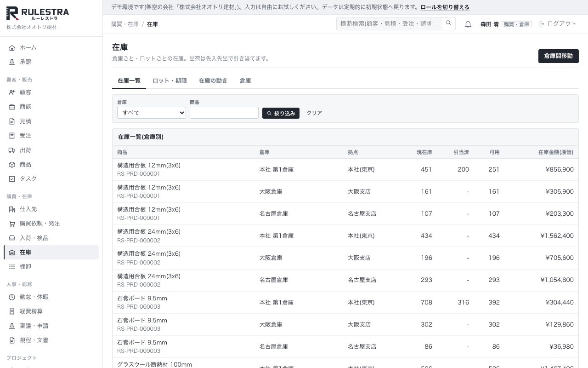Click the 出荷 truck icon
This screenshot has width=588, height=368.
click(x=12, y=150)
